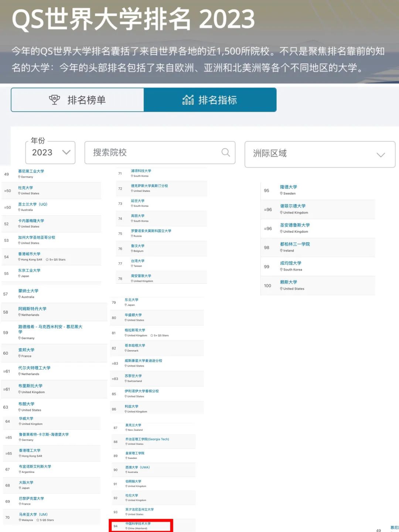Screen dimensions: 399x532
Task: Click the location pin under 成均馆大学
Action: pos(282,270)
